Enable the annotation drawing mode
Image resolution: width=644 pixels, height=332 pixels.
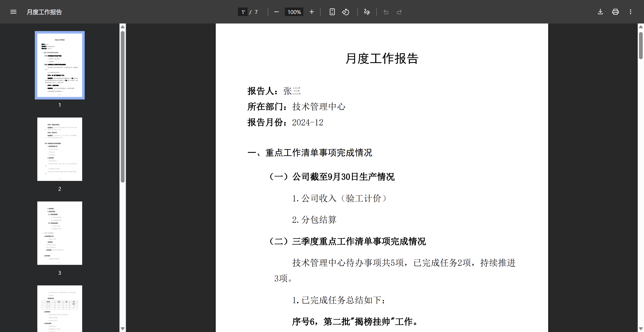pyautogui.click(x=367, y=12)
